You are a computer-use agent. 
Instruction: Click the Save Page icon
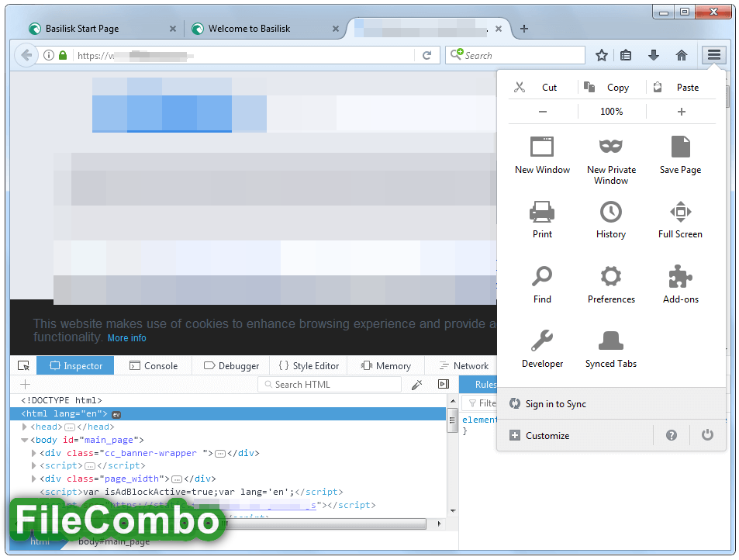(680, 147)
